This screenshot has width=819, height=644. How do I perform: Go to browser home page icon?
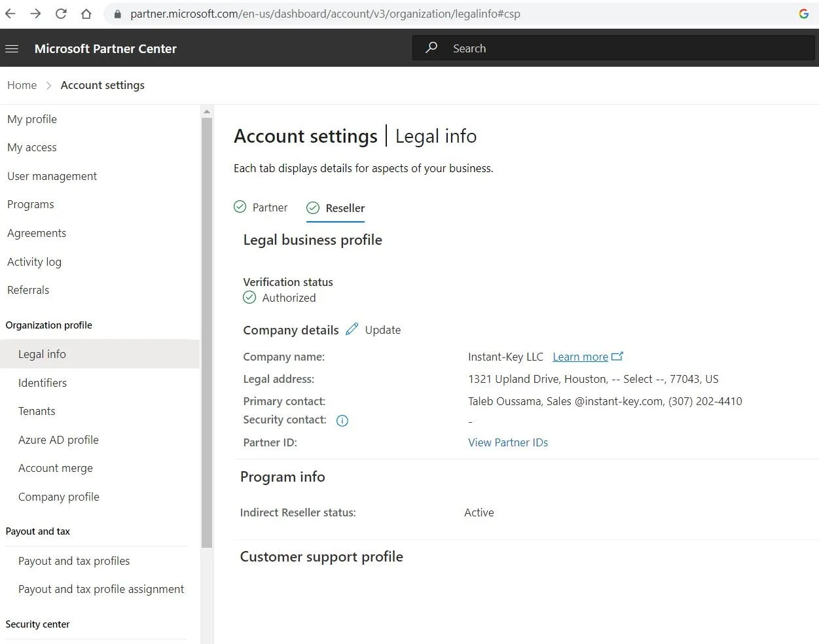(x=86, y=14)
